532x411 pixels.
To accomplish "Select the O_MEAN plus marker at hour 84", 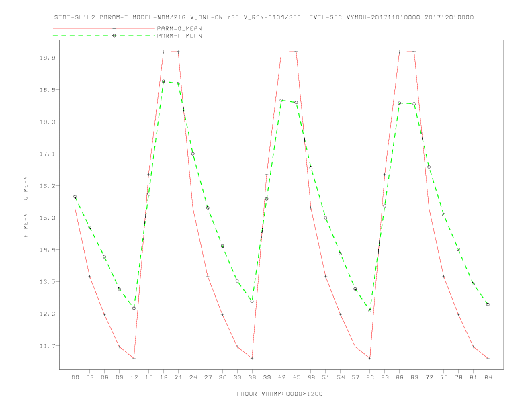I will [x=488, y=358].
